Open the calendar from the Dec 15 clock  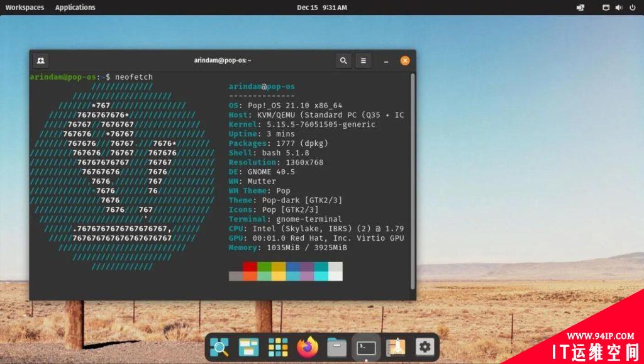click(x=322, y=8)
